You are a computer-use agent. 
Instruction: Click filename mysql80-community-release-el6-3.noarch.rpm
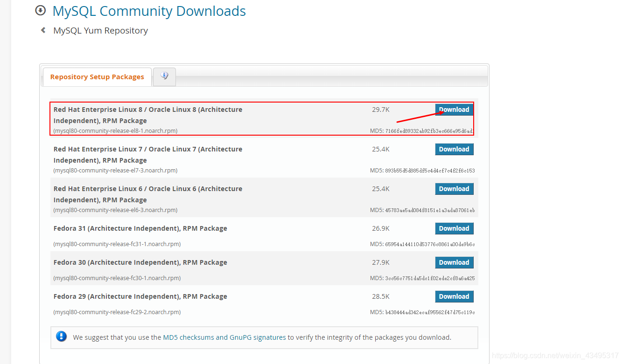point(115,210)
